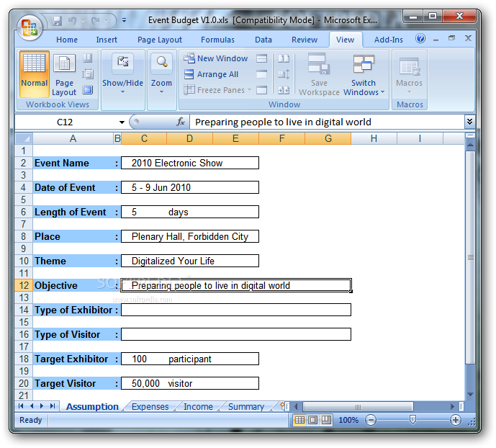The height and width of the screenshot is (448, 496).
Task: Switch to Normal workbook view
Action: point(34,73)
